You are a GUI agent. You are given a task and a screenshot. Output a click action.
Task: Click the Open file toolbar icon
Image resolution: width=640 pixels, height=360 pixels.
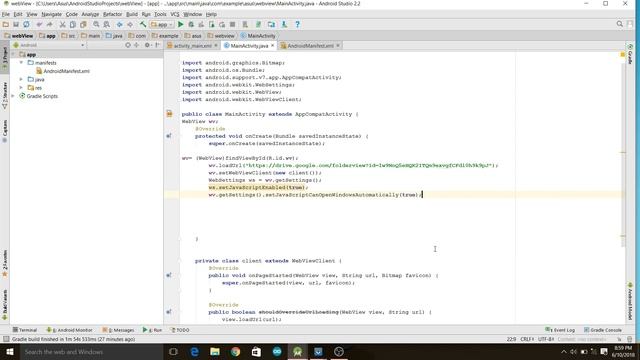pyautogui.click(x=6, y=24)
